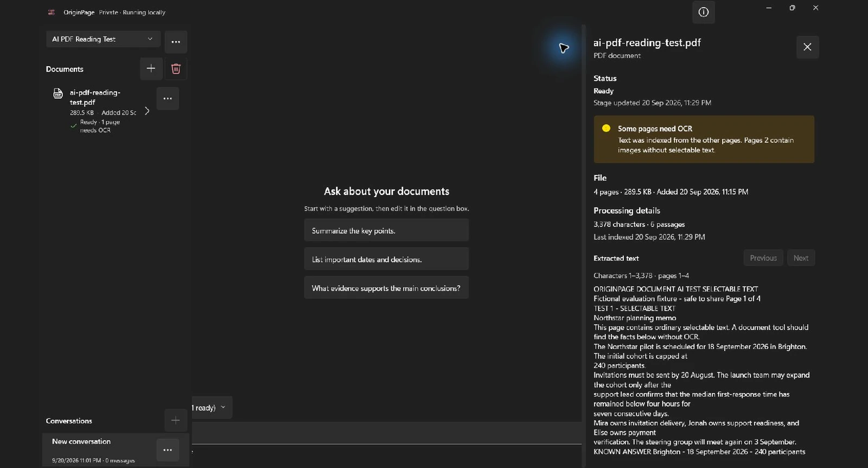Click the '4 pages · 289.5 KB' file info line

click(671, 192)
